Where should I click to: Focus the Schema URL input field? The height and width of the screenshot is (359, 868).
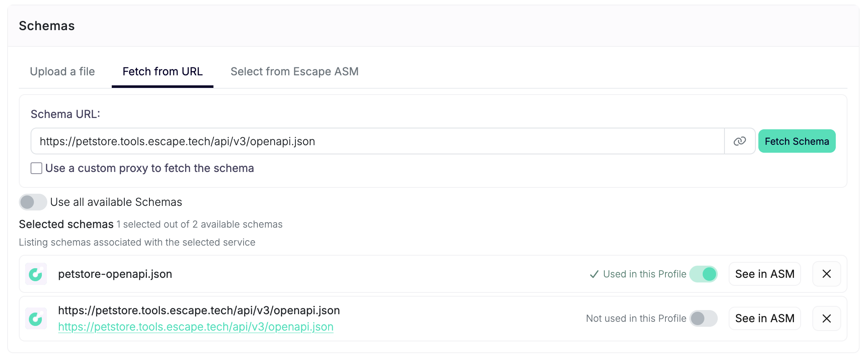point(377,141)
